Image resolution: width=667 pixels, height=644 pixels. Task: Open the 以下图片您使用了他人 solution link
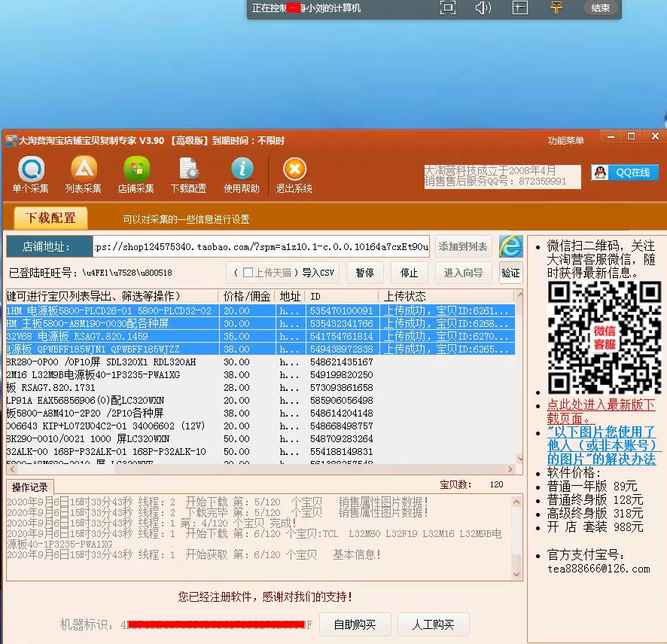point(603,445)
